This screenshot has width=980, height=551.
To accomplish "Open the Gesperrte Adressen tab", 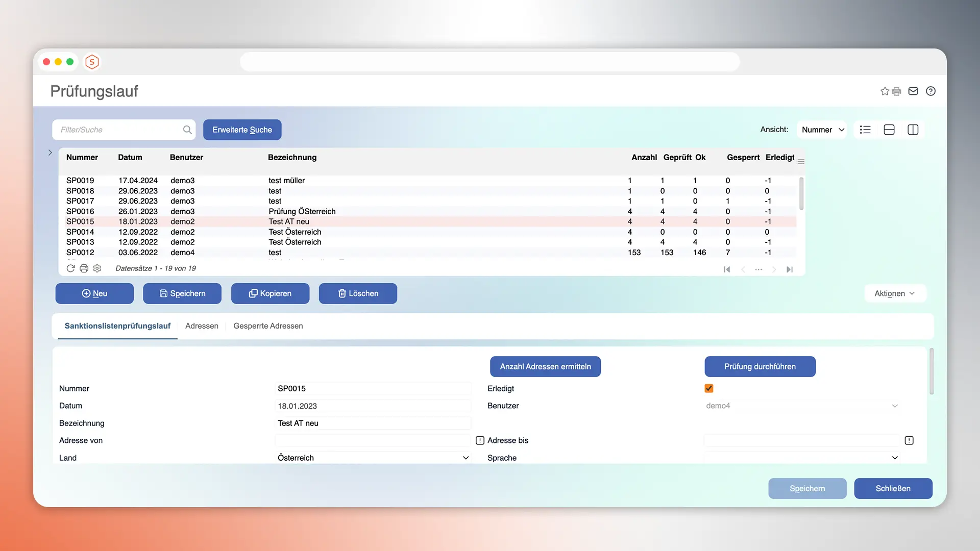I will coord(268,326).
